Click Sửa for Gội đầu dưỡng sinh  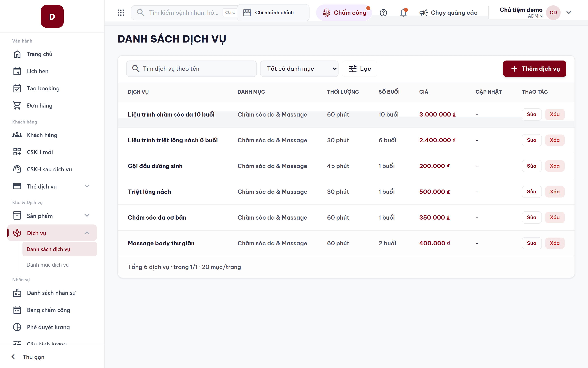pyautogui.click(x=532, y=166)
